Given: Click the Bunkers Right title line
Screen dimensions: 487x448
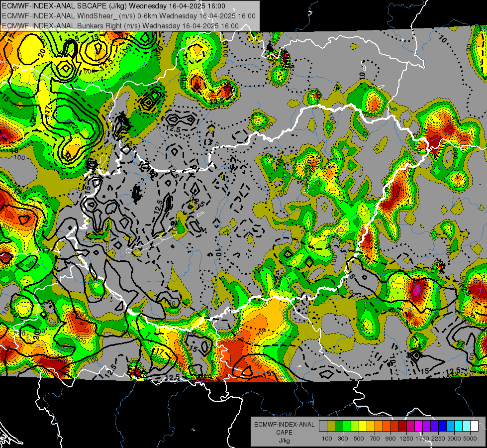Looking at the screenshot, I should 120,26.
